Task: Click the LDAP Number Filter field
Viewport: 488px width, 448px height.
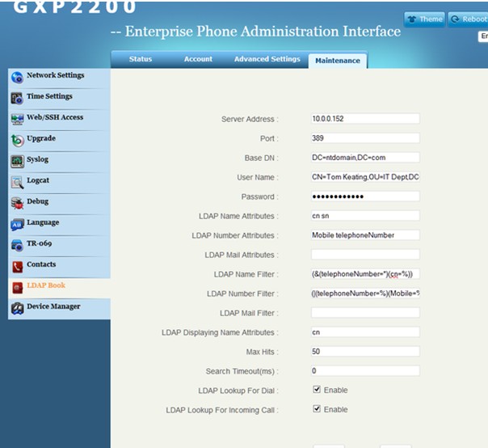Action: [x=365, y=294]
